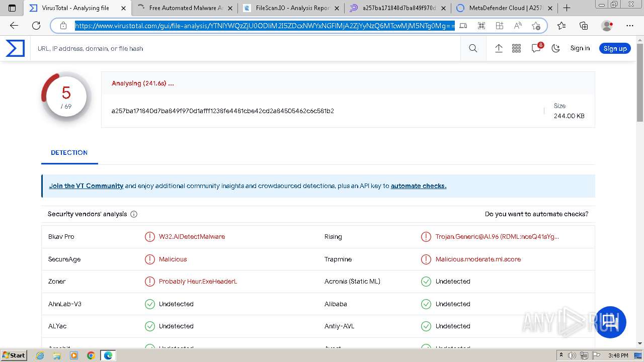Select the DETECTION tab
The image size is (644, 362).
69,153
